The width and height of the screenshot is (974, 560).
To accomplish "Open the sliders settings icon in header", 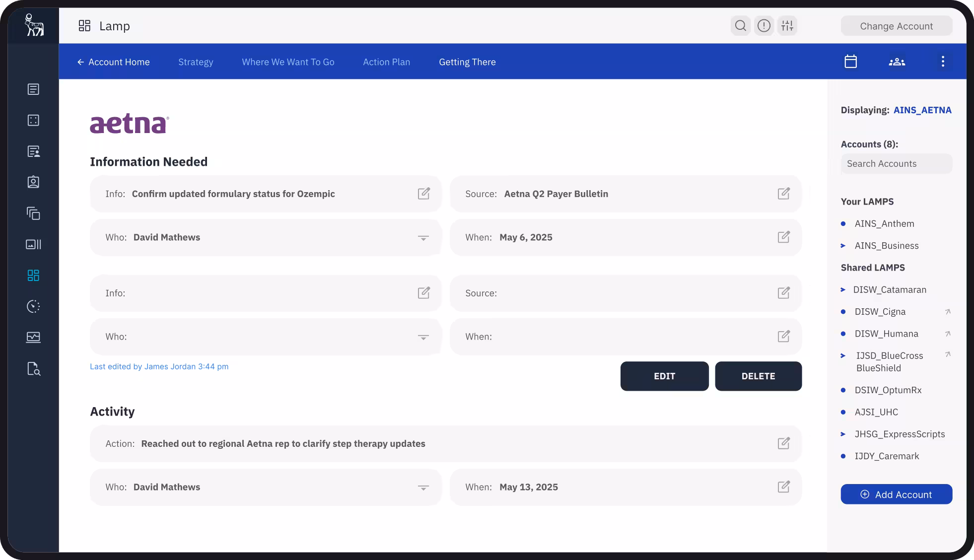I will coord(787,26).
